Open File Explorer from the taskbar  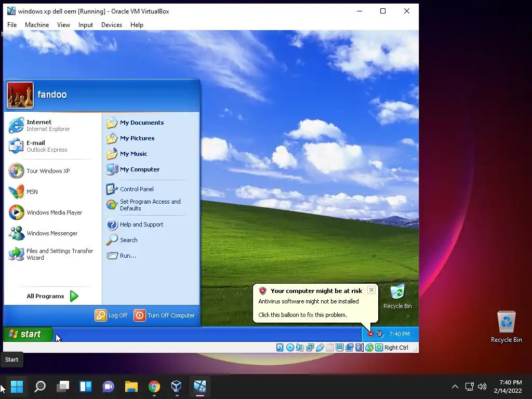[x=131, y=386]
